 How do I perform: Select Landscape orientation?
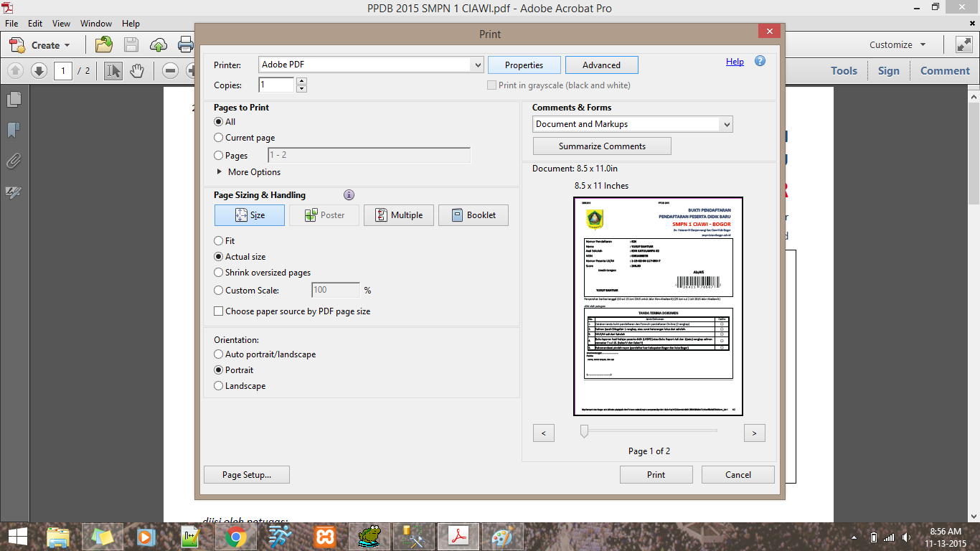pos(218,385)
